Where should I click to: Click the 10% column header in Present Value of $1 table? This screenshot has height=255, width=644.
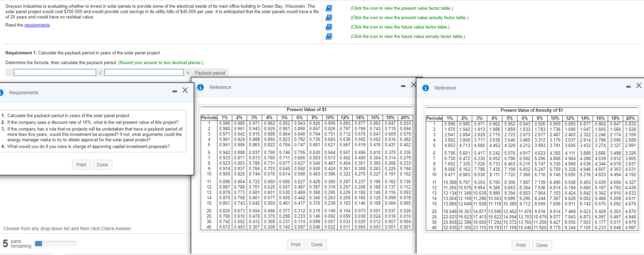(330, 117)
